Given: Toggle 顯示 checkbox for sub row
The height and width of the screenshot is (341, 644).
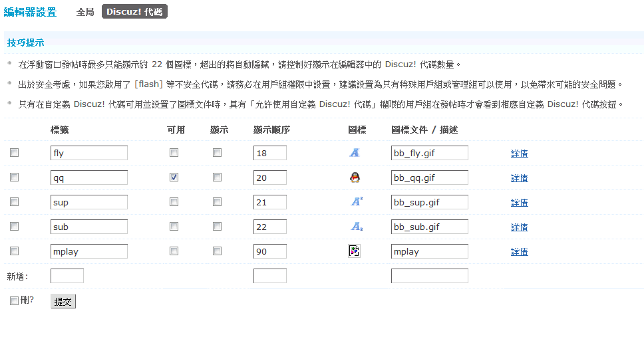Looking at the screenshot, I should pos(218,227).
